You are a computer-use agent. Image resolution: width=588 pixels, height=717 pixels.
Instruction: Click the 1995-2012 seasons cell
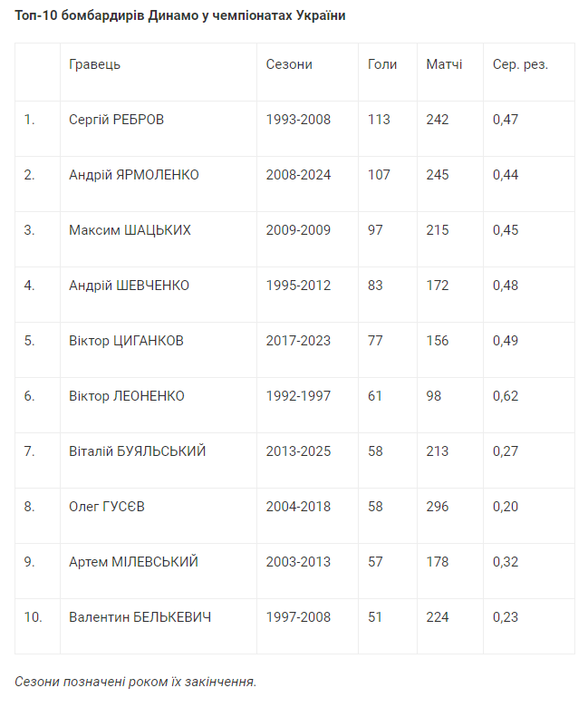click(x=298, y=286)
